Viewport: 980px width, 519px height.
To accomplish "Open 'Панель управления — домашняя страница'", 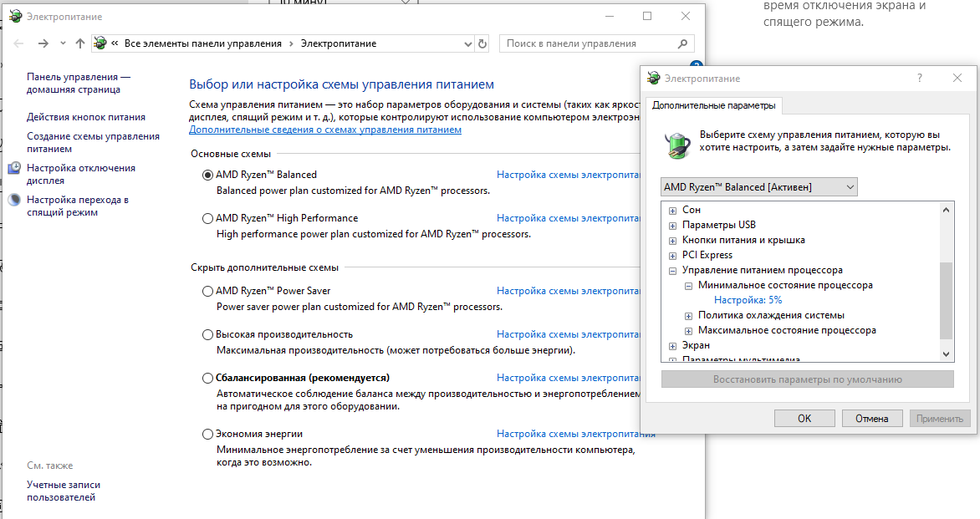I will [79, 83].
